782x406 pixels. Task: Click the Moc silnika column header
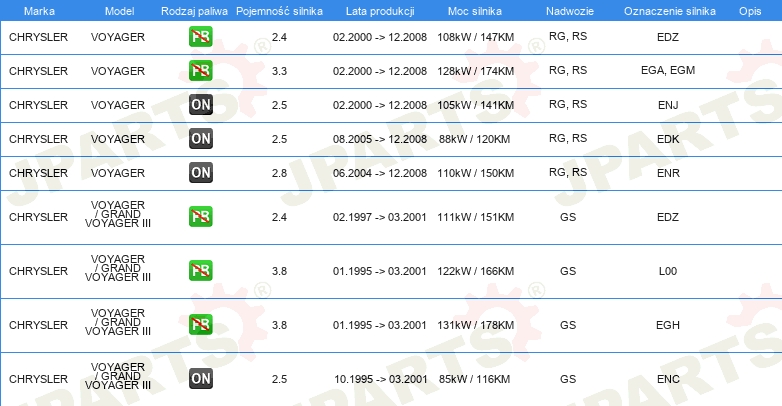(475, 11)
